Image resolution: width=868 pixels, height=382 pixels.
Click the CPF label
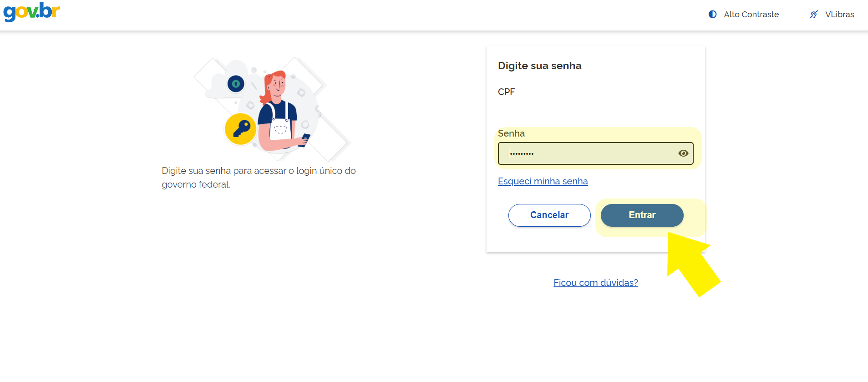point(506,92)
